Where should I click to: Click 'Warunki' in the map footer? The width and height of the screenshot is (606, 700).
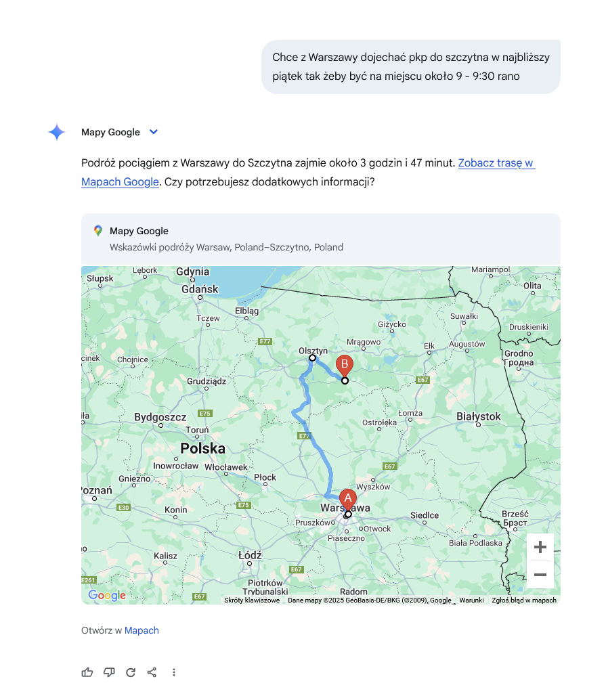(x=471, y=600)
